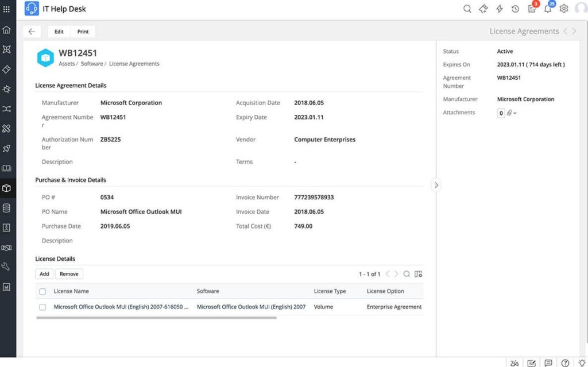This screenshot has height=367, width=588.
Task: Click the lightning quick actions icon
Action: pyautogui.click(x=500, y=9)
